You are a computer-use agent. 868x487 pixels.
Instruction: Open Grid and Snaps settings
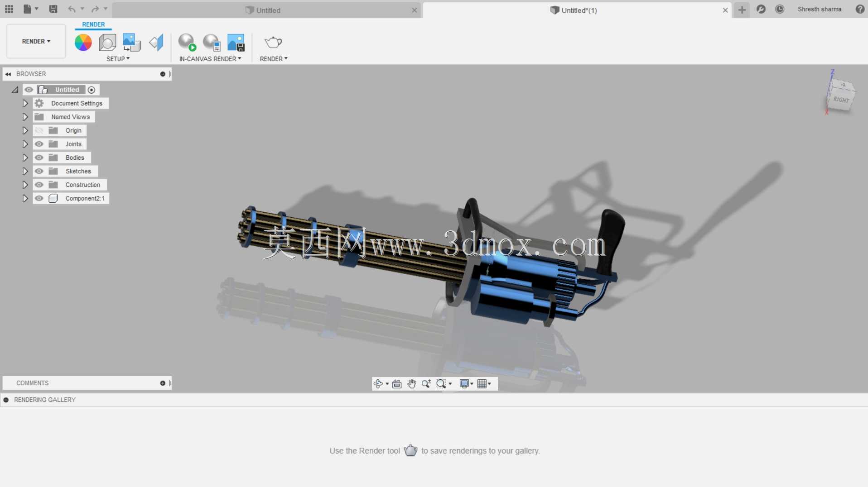click(482, 384)
